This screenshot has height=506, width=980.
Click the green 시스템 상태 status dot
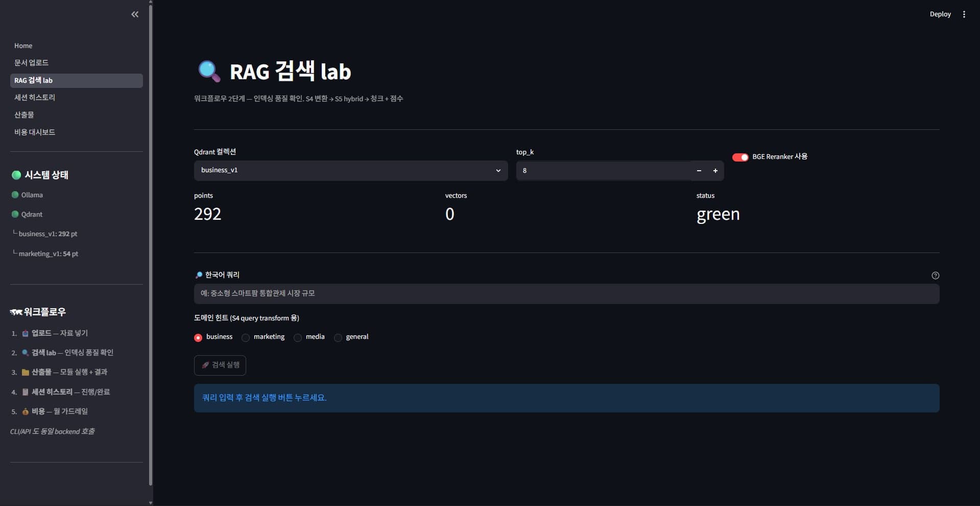coord(16,175)
